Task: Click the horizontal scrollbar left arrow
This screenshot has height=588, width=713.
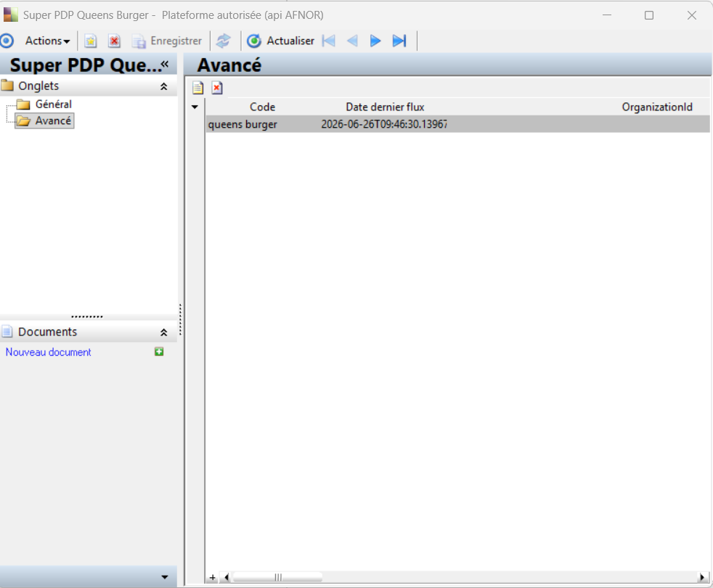Action: point(227,578)
